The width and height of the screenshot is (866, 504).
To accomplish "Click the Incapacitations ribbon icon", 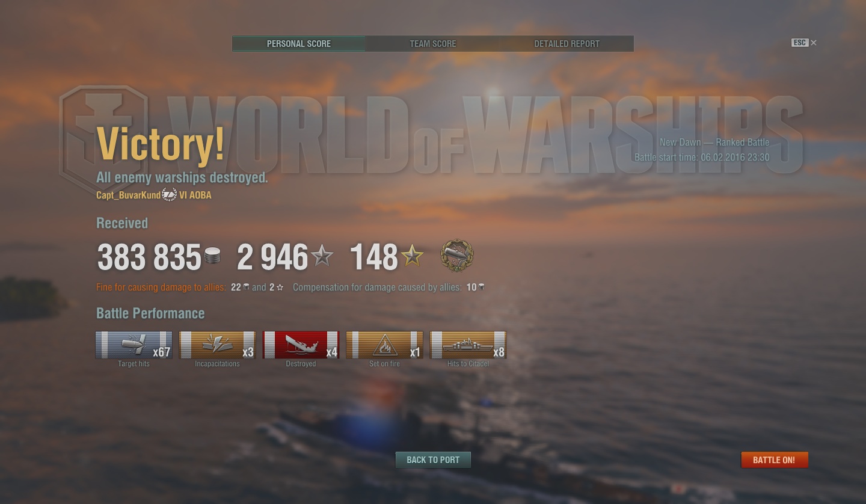I will coord(217,345).
